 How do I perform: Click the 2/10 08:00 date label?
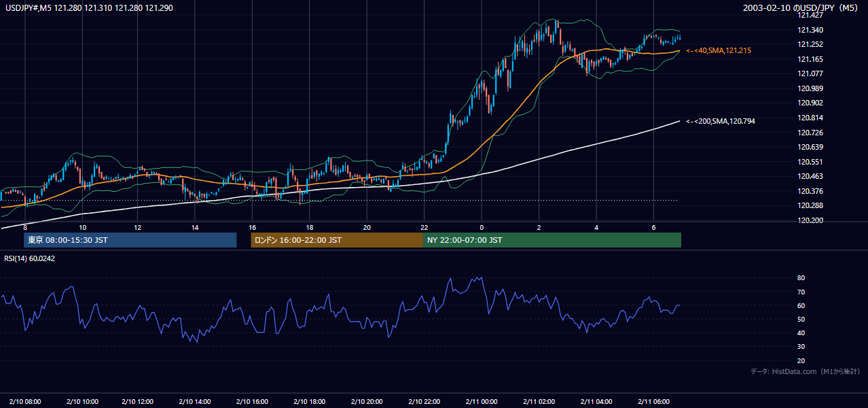tap(25, 401)
